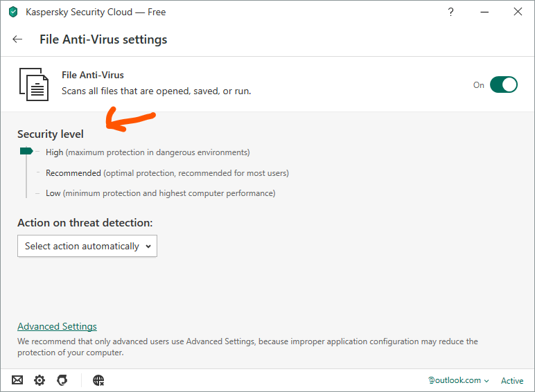Click the File Anti-Virus settings heading
The width and height of the screenshot is (535, 392).
(103, 39)
